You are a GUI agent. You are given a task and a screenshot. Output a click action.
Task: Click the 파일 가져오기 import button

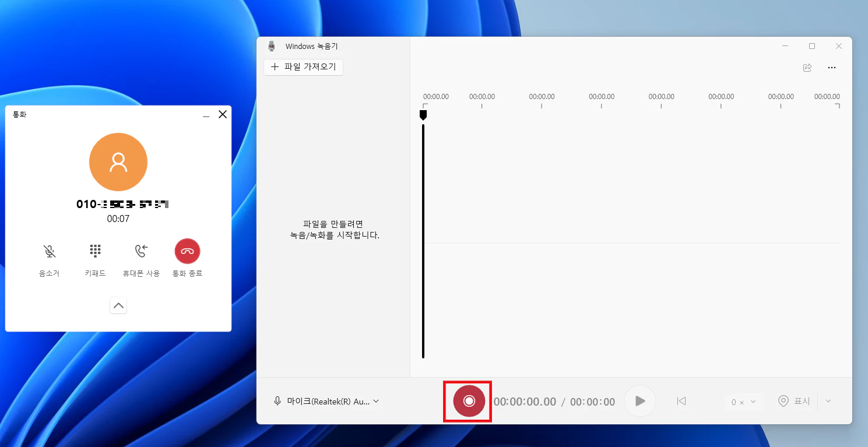click(x=304, y=67)
